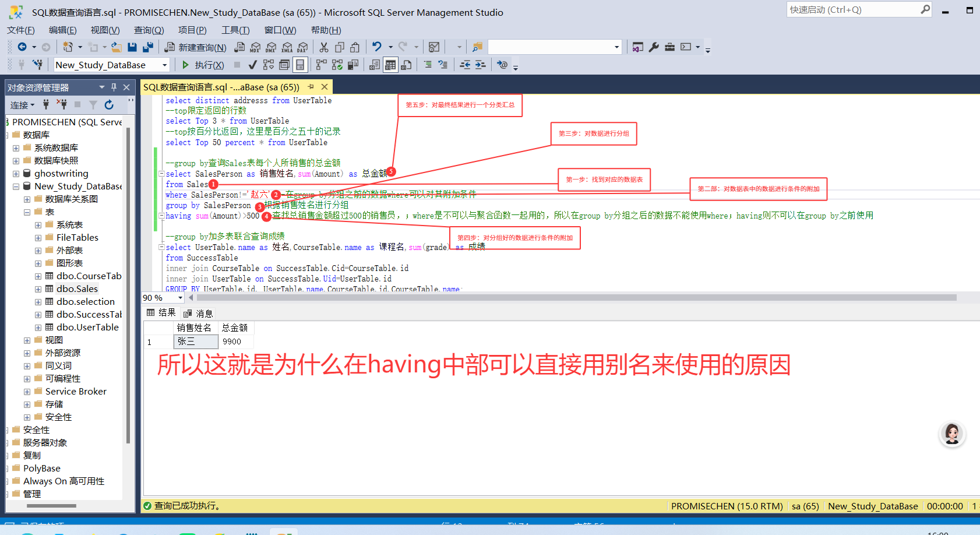Viewport: 980px width, 535px height.
Task: Open the New_Study_DataBase database dropdown
Action: click(x=164, y=65)
